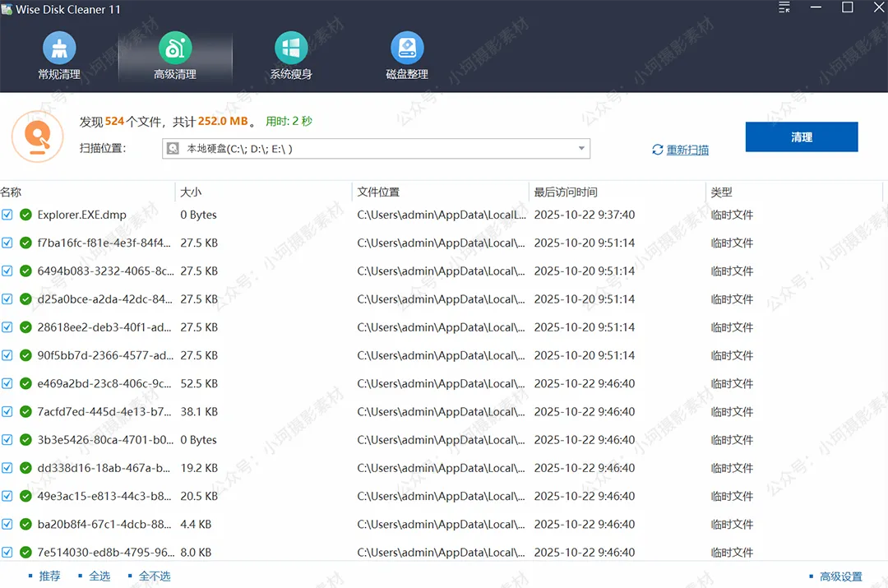Click the 推荐 selection link
Screen dimensions: 888x588
(49, 576)
